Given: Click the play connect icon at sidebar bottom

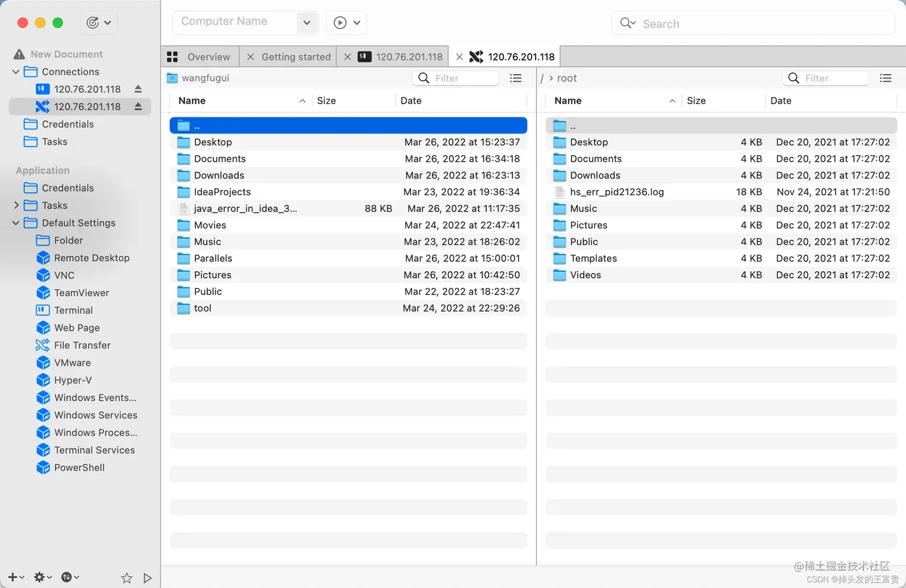Looking at the screenshot, I should (147, 578).
